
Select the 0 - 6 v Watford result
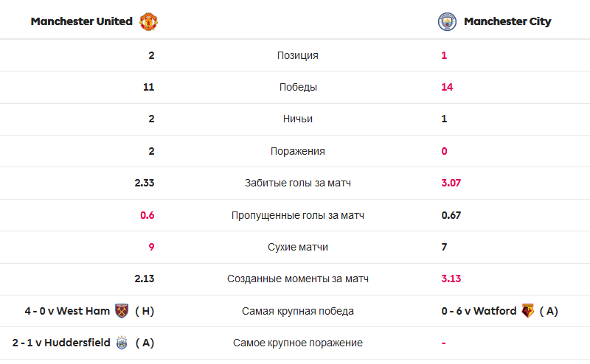click(x=479, y=311)
